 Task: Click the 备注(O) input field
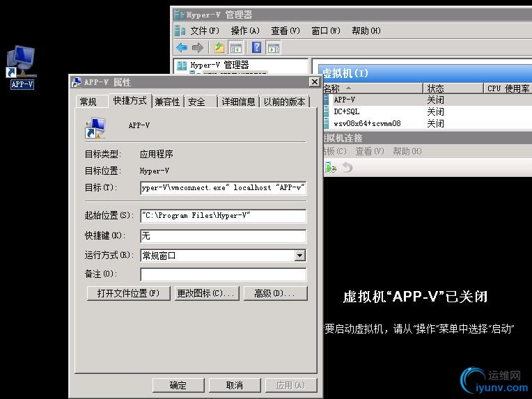pyautogui.click(x=224, y=274)
